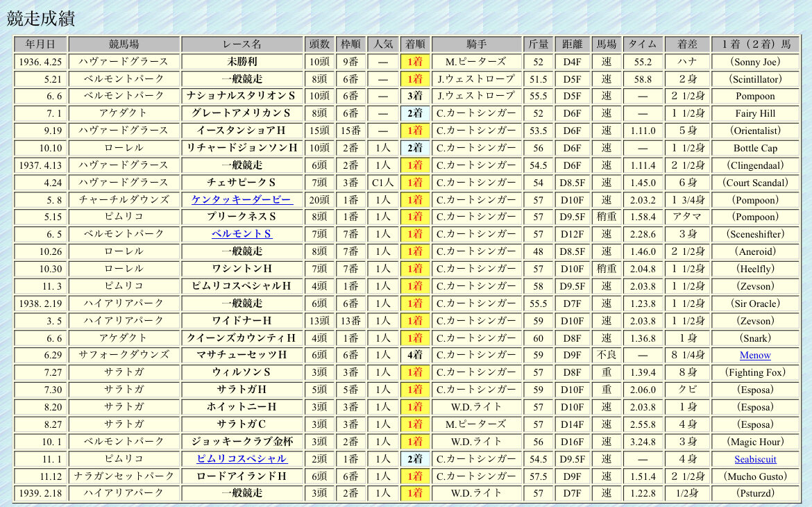Select the ナショナルスタリオンS race cell

click(x=242, y=96)
